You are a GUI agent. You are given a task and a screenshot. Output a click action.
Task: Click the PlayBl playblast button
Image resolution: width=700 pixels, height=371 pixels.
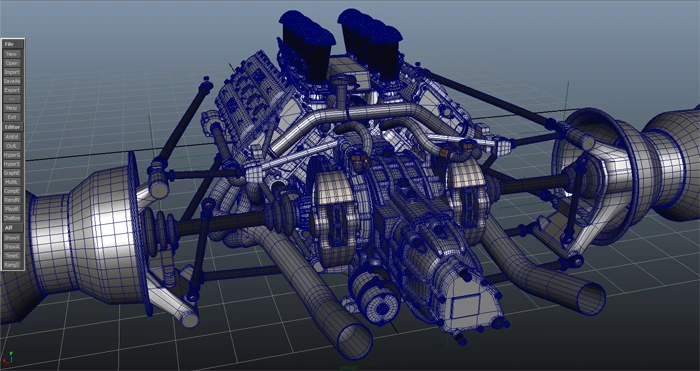[x=12, y=209]
